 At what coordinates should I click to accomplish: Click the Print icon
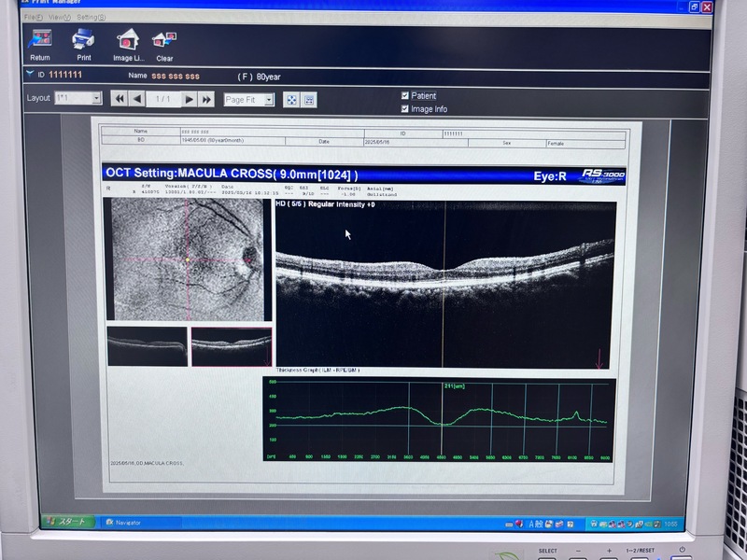tap(83, 41)
